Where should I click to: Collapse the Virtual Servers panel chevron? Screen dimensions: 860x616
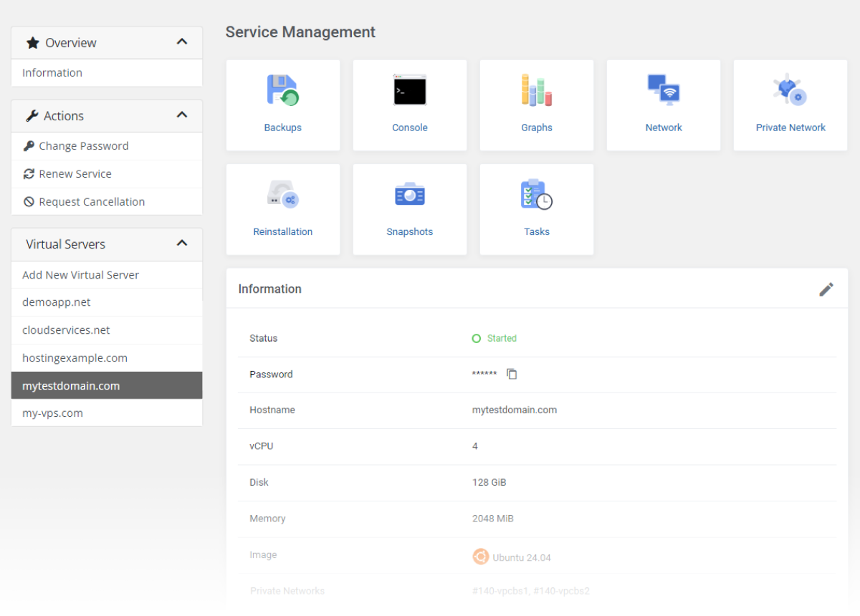click(x=182, y=244)
